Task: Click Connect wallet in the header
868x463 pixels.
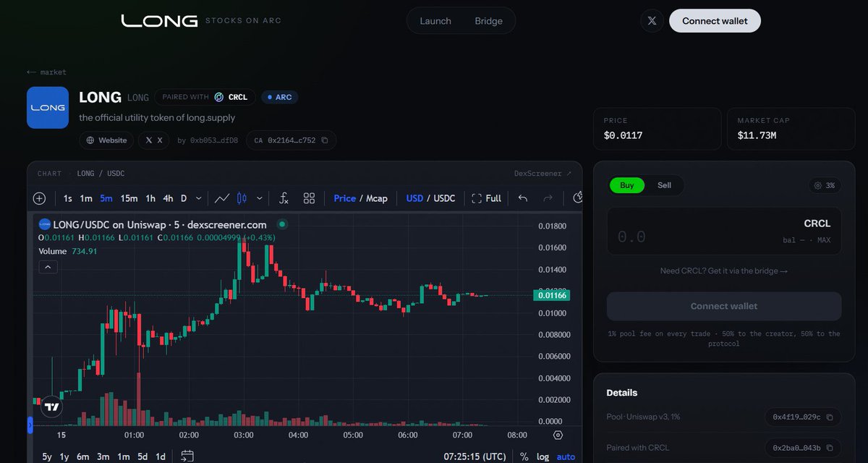Action: click(x=715, y=21)
